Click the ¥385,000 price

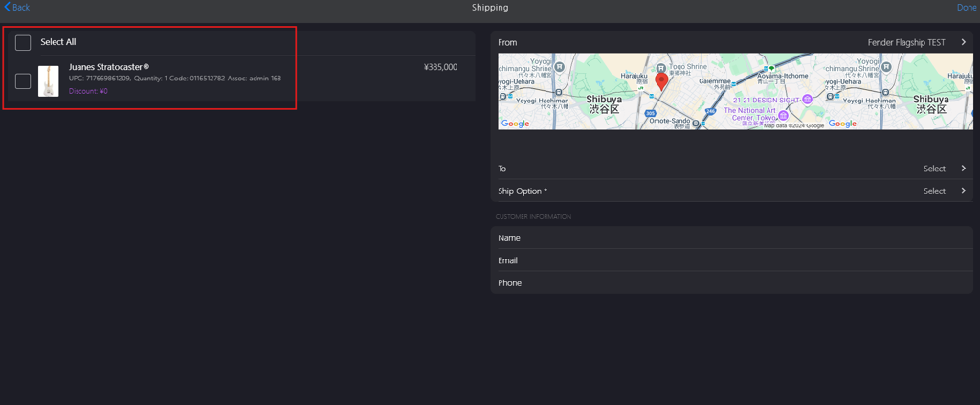tap(440, 67)
